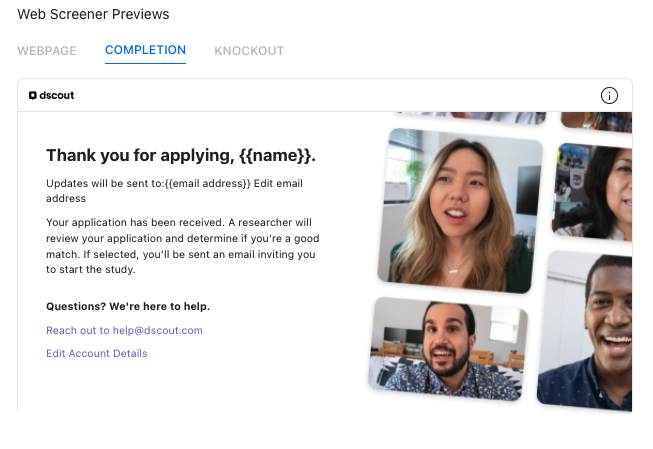653x449 pixels.
Task: Click Reach out to help@dscout.com link
Action: (x=124, y=330)
